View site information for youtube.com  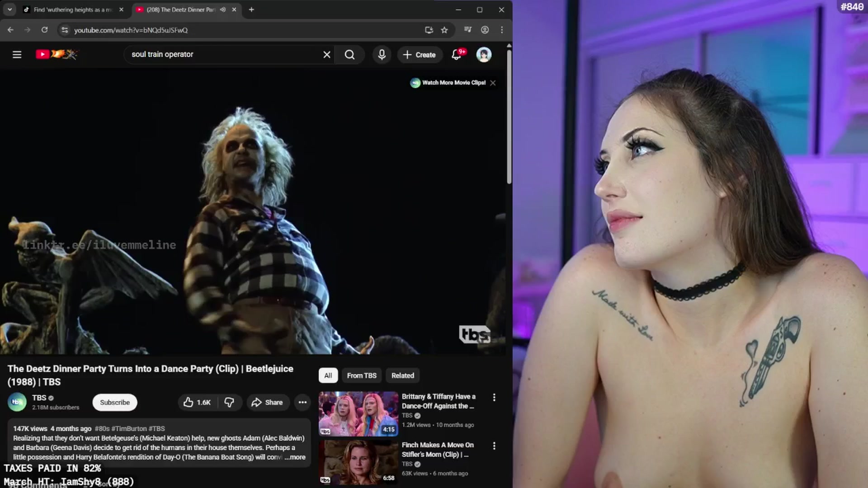click(x=65, y=30)
